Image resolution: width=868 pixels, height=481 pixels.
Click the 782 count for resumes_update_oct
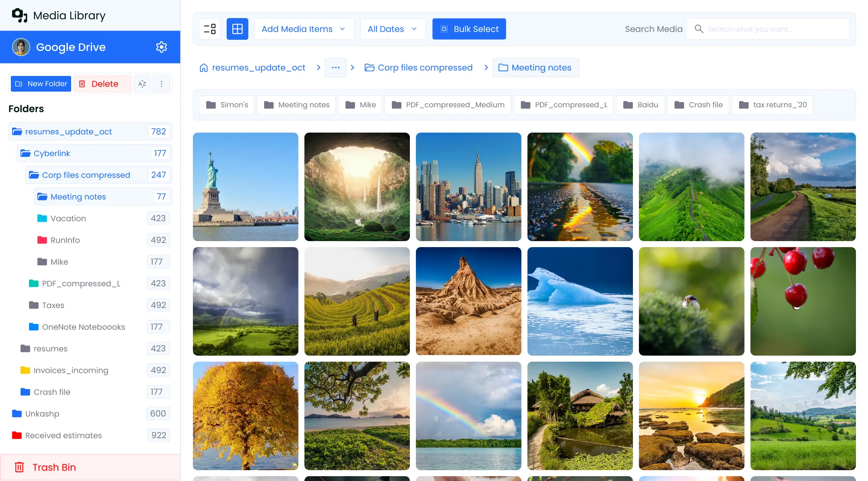coord(159,131)
